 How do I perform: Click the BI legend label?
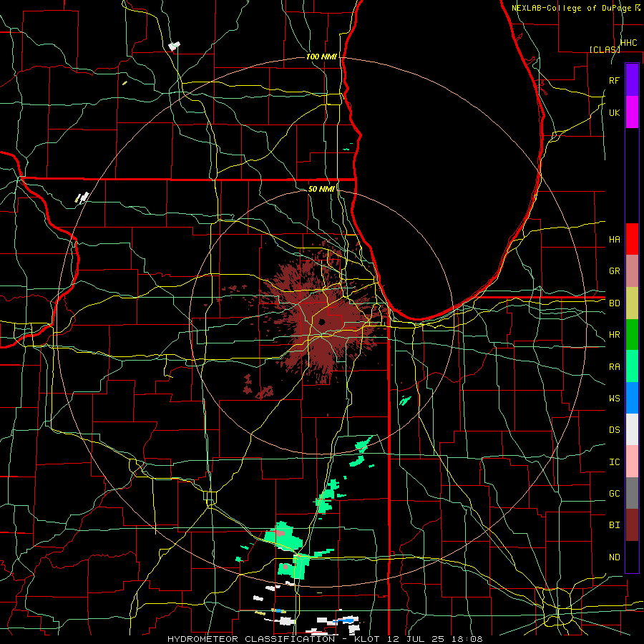615,525
